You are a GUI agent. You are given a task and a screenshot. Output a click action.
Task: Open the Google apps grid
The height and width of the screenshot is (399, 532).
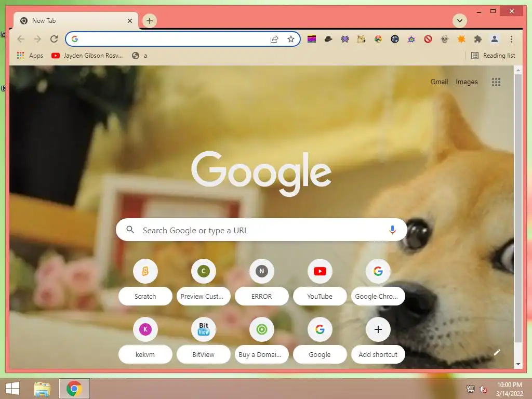tap(496, 82)
